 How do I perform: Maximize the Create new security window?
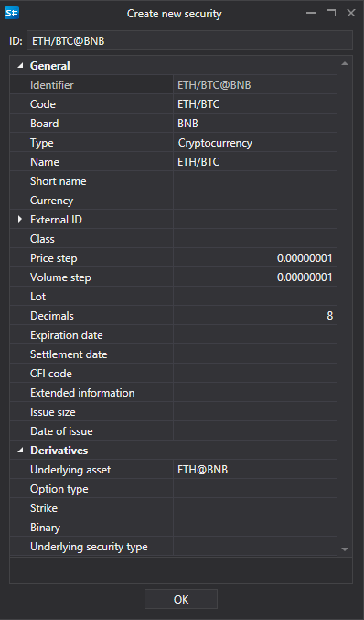(x=331, y=13)
